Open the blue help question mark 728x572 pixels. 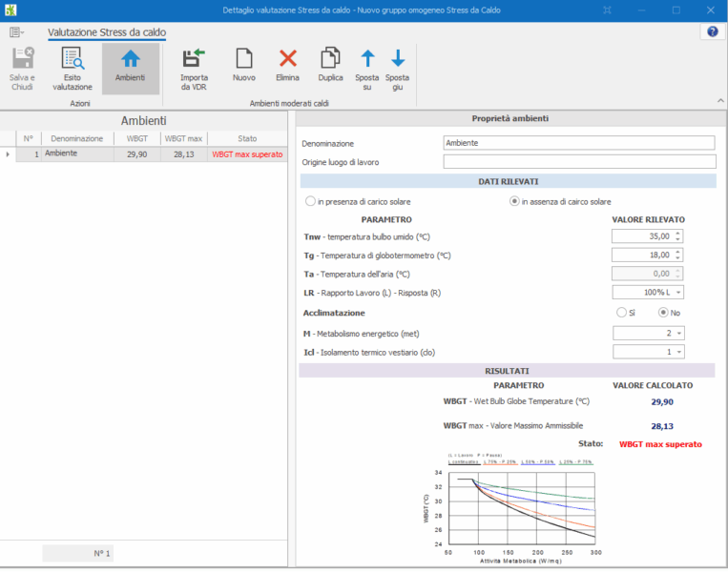(712, 31)
